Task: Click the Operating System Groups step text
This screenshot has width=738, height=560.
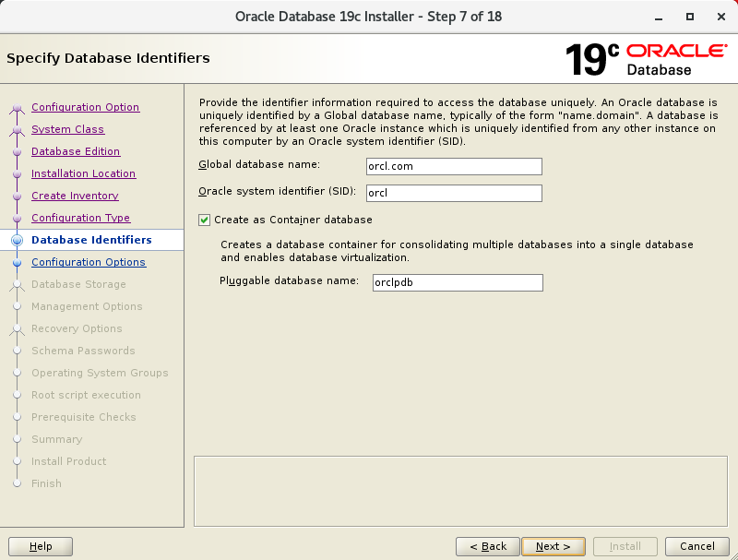Action: [x=100, y=373]
